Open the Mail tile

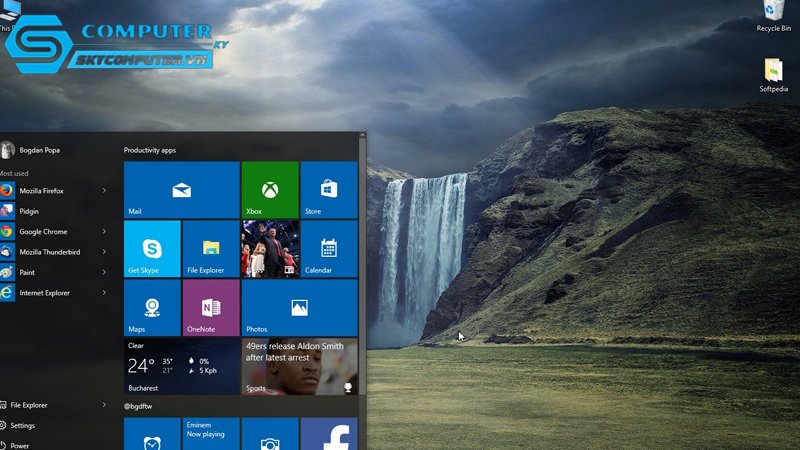point(182,190)
